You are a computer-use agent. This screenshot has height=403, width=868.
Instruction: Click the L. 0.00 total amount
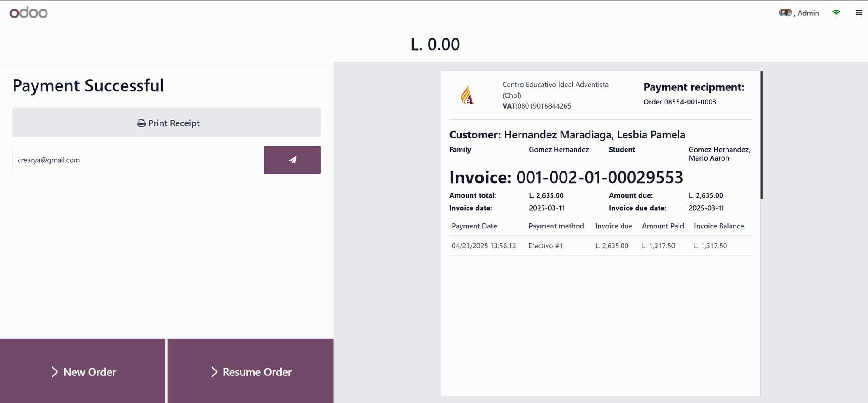[435, 44]
